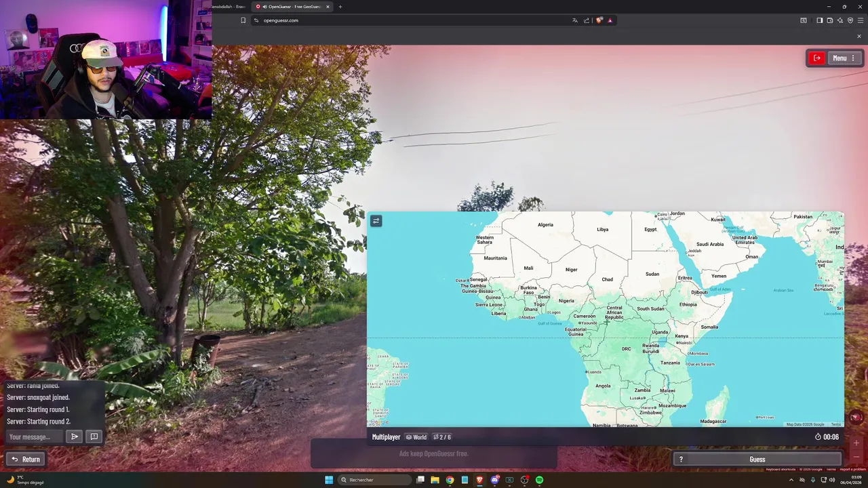Click the question mark hint button

tap(681, 460)
